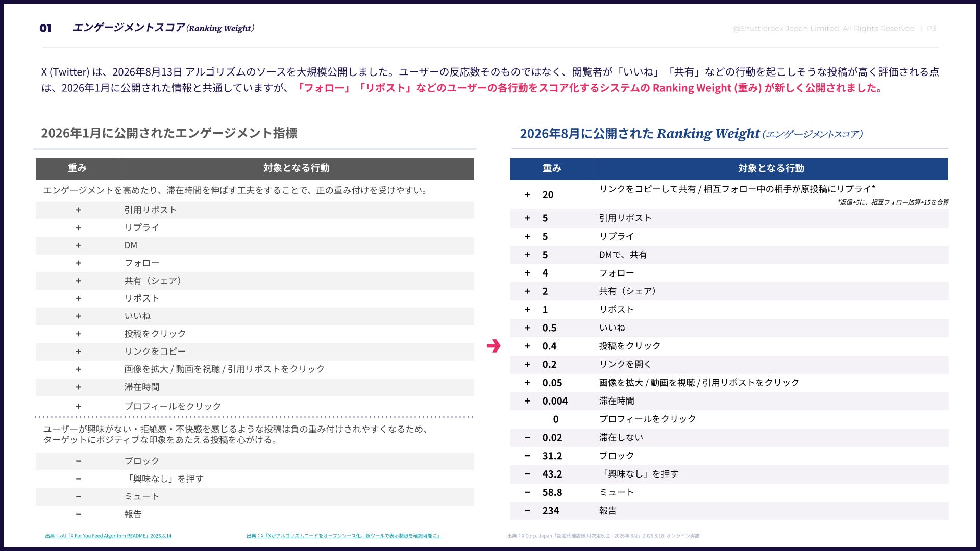Select the リンクをコピー row in left table

[255, 352]
